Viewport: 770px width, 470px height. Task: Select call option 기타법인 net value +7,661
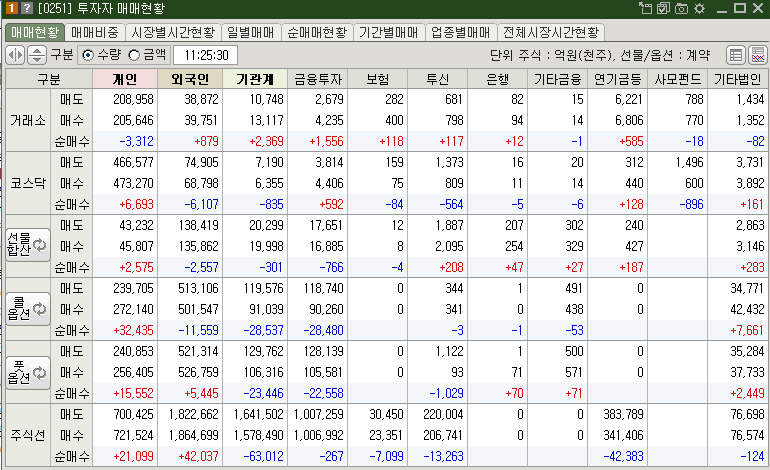pos(747,331)
